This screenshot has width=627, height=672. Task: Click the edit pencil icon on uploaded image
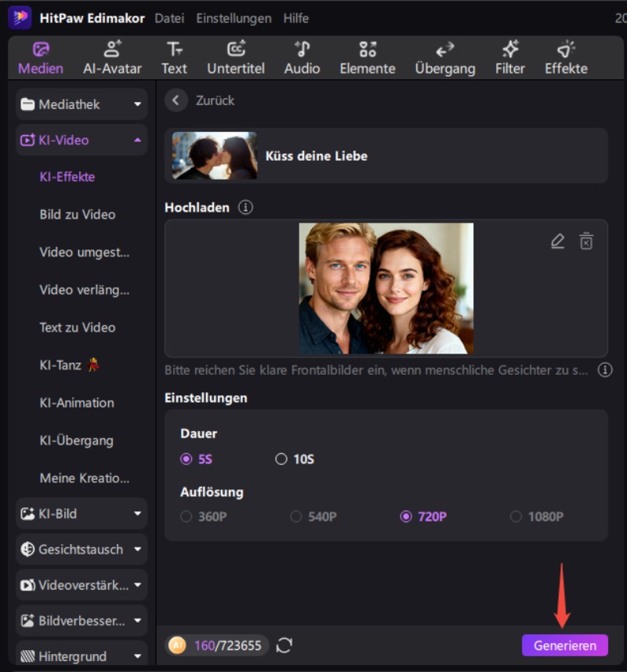pos(557,242)
